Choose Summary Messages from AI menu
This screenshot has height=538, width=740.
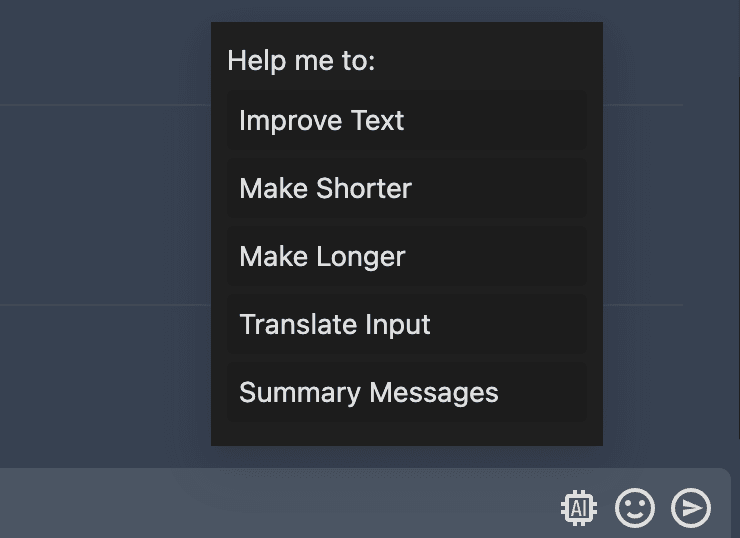(406, 393)
